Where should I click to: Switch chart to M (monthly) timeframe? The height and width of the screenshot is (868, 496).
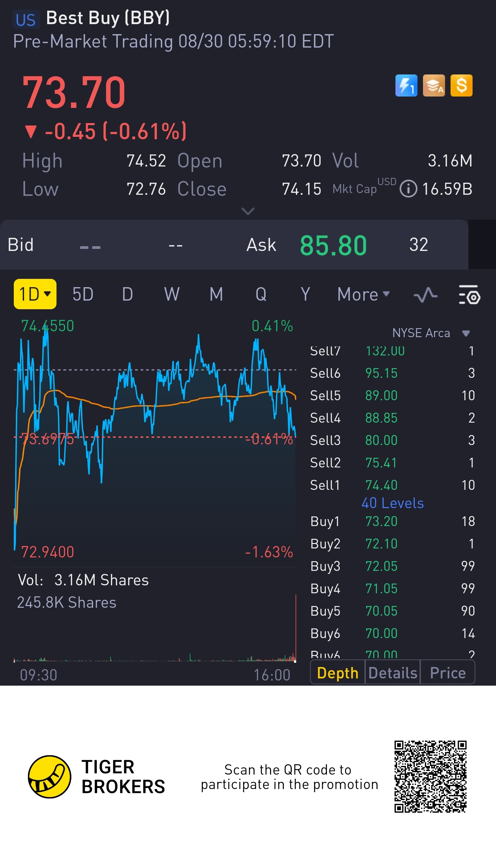216,294
